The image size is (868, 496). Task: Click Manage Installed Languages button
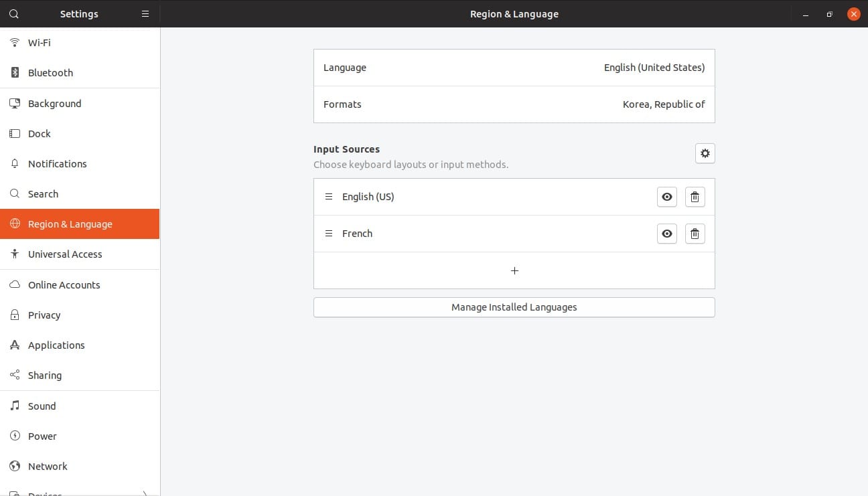(514, 307)
